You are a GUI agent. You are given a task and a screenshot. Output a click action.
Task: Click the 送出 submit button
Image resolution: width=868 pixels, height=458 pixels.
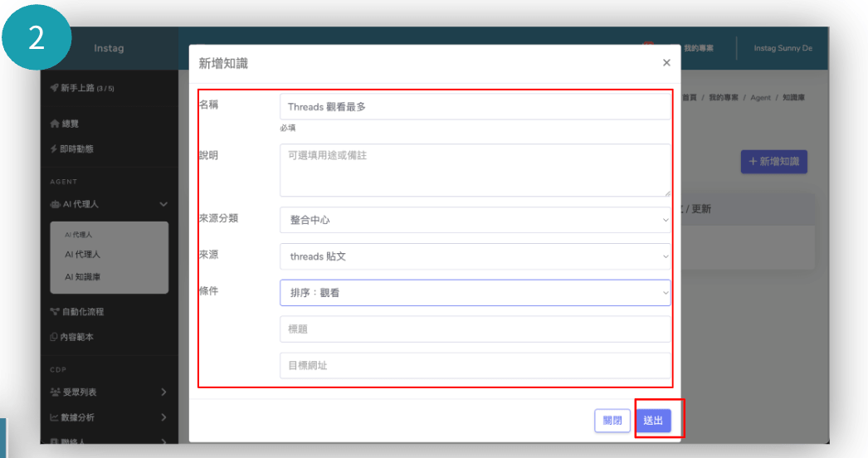point(653,421)
